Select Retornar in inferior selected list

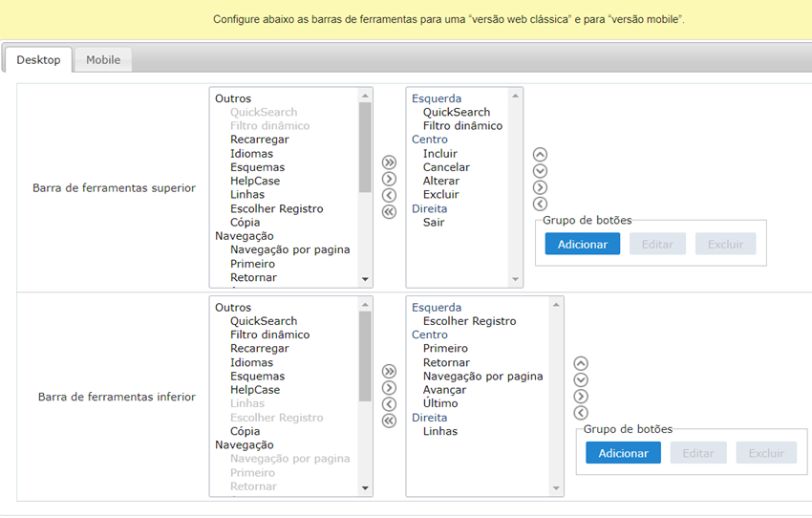pyautogui.click(x=446, y=362)
